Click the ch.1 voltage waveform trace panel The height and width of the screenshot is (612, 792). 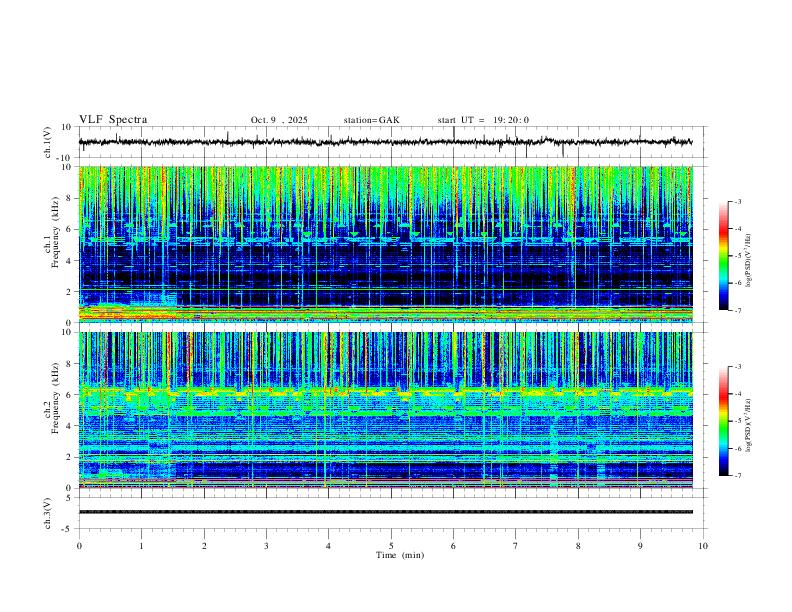392,142
